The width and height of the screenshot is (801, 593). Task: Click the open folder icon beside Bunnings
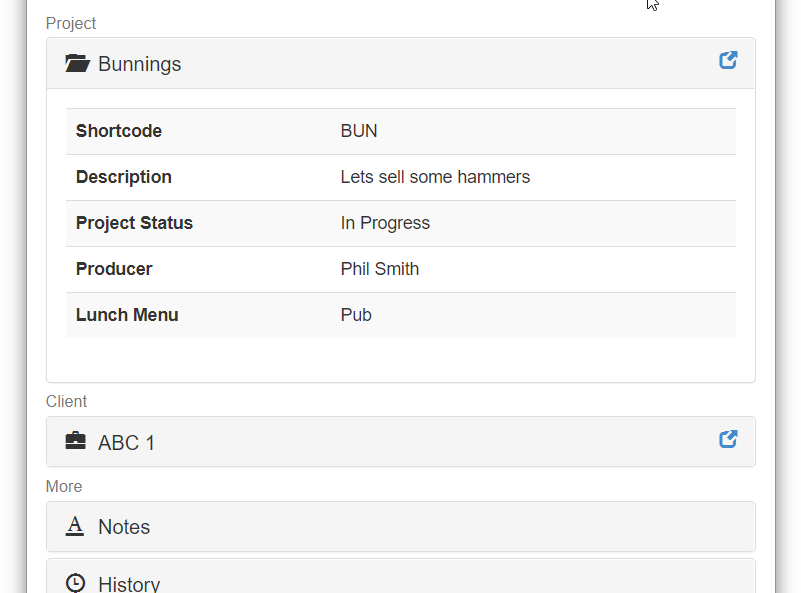(78, 63)
